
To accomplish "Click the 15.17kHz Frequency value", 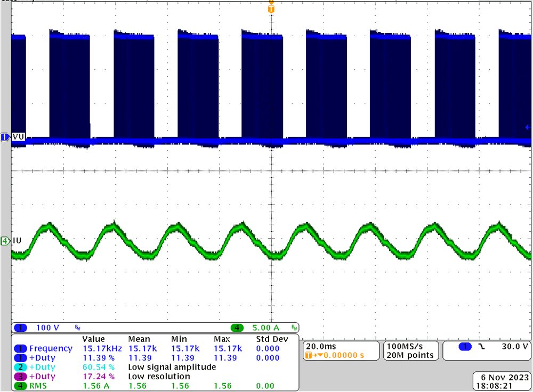I will pos(99,348).
